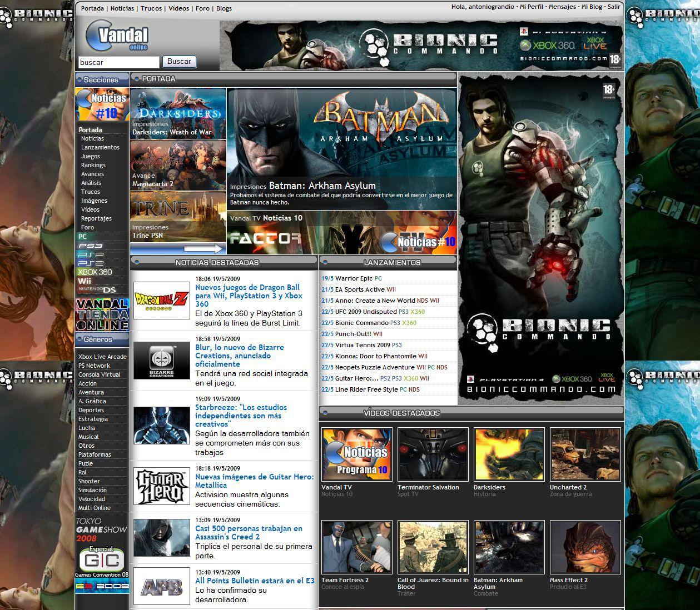The width and height of the screenshot is (700, 610).
Task: Open Trucos in the top navigation
Action: [x=151, y=8]
